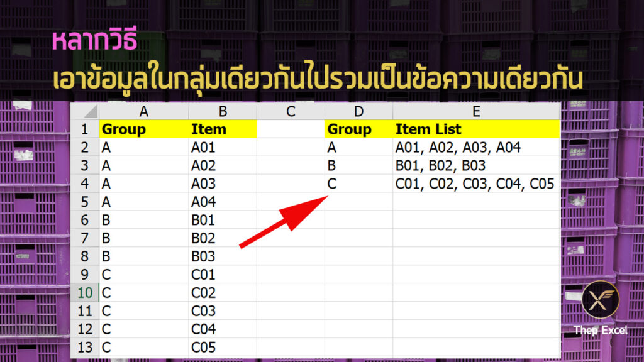The width and height of the screenshot is (644, 362).
Task: Select row 10 header
Action: (85, 293)
